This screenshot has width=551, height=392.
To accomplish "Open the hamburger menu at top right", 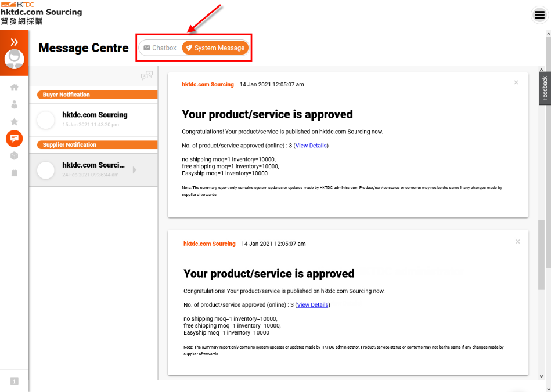I will [x=540, y=15].
